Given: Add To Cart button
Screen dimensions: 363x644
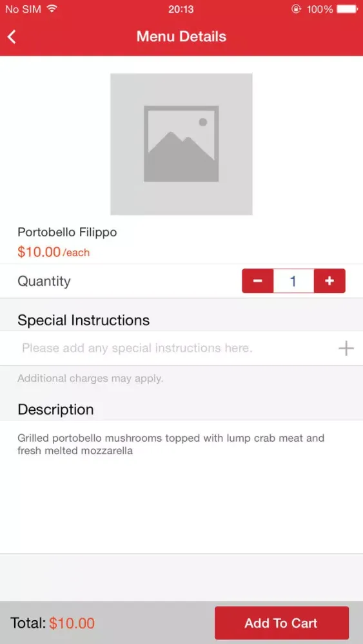Looking at the screenshot, I should coord(282,623).
